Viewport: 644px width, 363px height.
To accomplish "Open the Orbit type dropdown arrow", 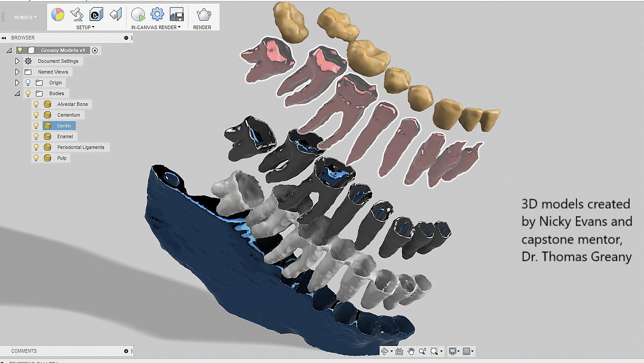I will pos(392,352).
